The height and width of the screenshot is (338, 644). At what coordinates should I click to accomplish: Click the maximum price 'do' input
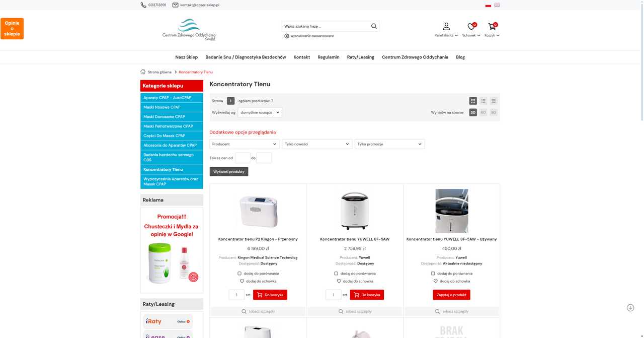coord(264,158)
